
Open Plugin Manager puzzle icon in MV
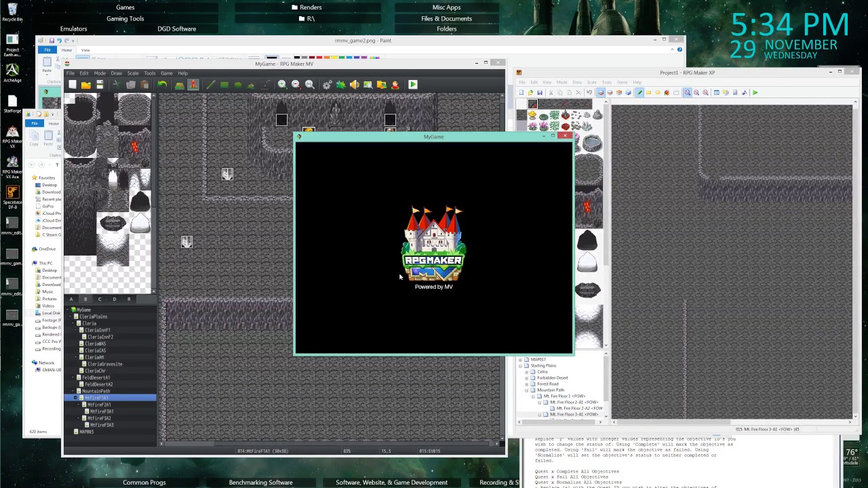coord(340,85)
